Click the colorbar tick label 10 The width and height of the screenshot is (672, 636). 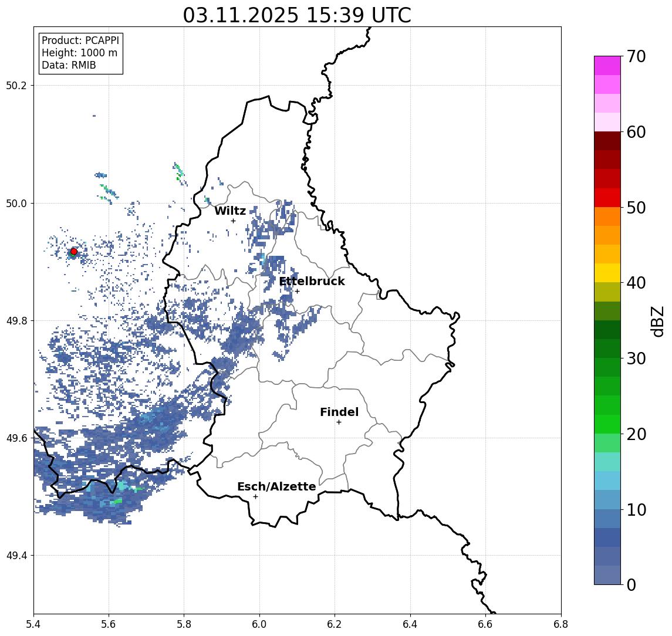click(x=636, y=510)
